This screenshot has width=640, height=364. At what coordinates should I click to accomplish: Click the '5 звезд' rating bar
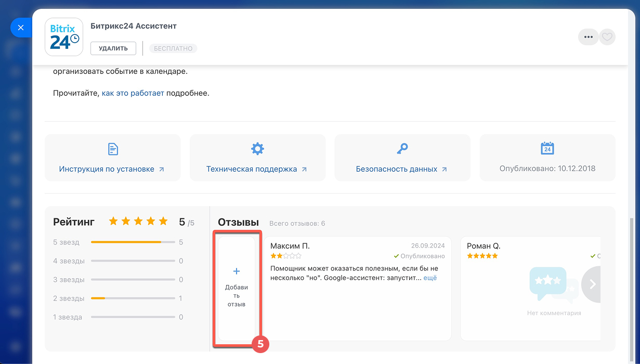133,242
